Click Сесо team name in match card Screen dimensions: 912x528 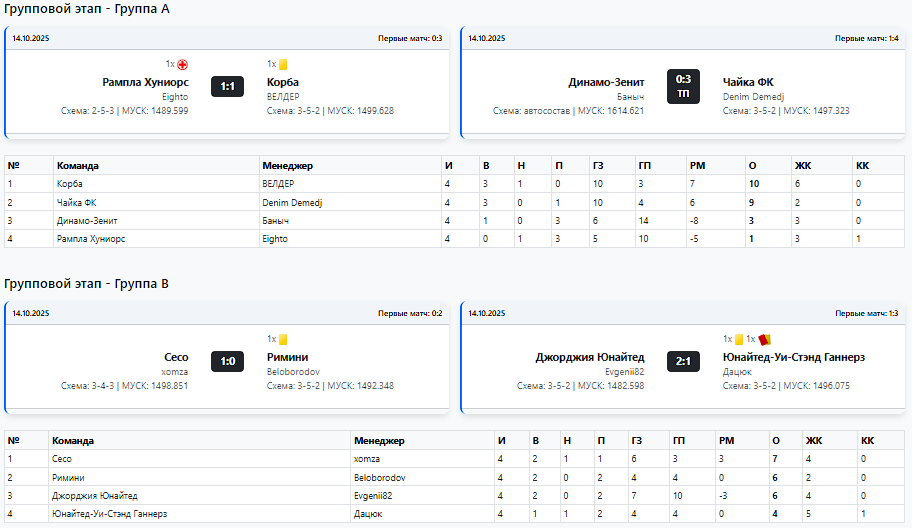[176, 357]
